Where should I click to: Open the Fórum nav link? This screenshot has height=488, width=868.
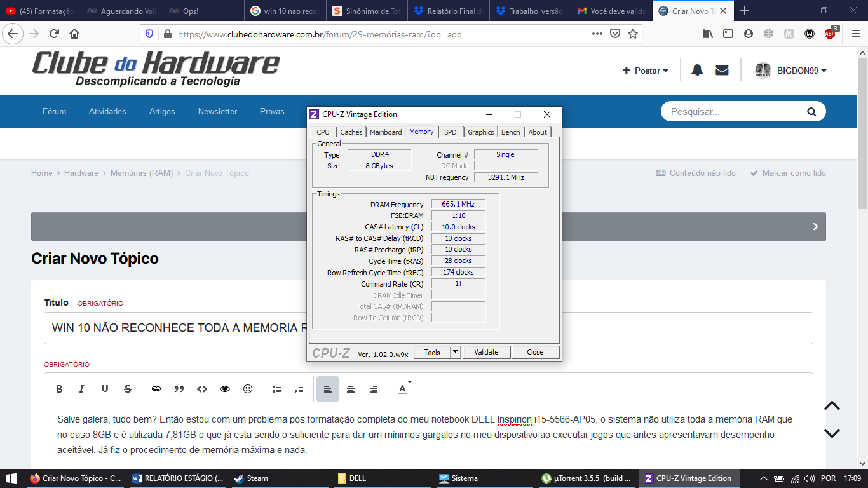[x=54, y=111]
